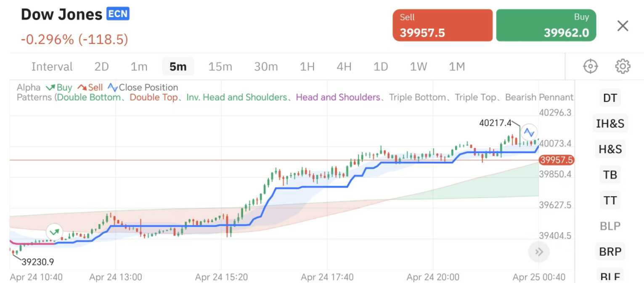Click the ECN badge next to Dow Jones
The height and width of the screenshot is (283, 644).
click(x=118, y=14)
